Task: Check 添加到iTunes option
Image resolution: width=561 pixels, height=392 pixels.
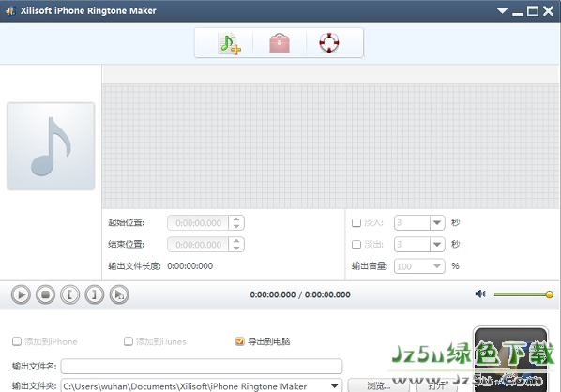Action: [129, 341]
